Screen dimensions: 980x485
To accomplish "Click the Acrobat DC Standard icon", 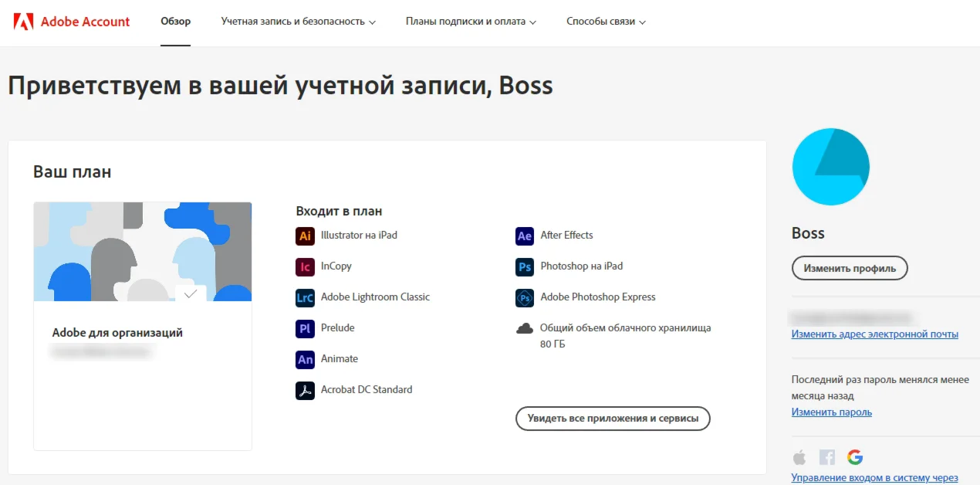I will tap(305, 390).
